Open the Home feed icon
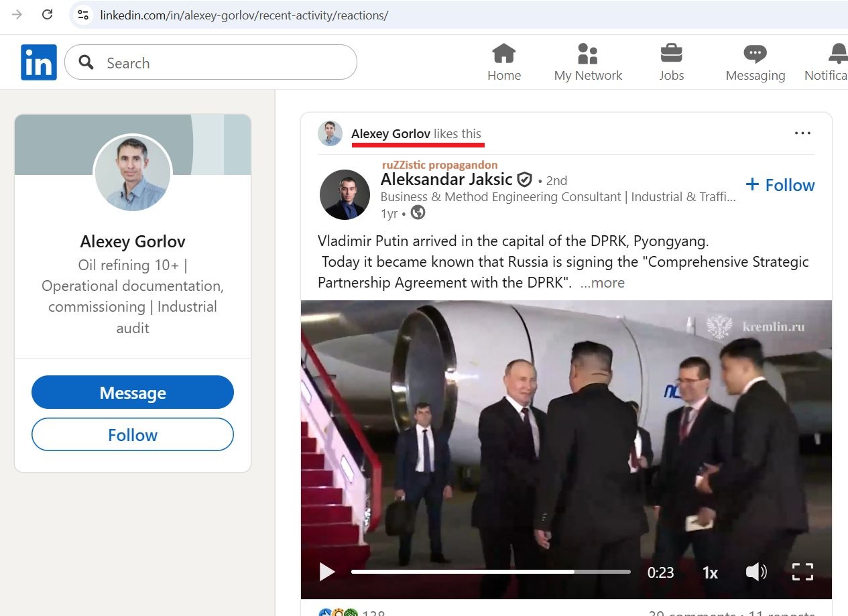 pos(503,54)
